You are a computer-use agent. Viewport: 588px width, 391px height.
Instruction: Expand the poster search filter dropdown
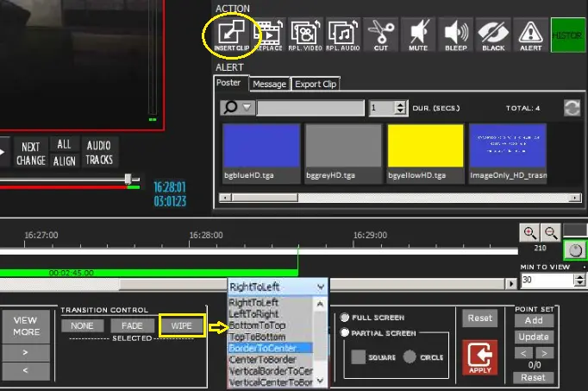pyautogui.click(x=239, y=108)
